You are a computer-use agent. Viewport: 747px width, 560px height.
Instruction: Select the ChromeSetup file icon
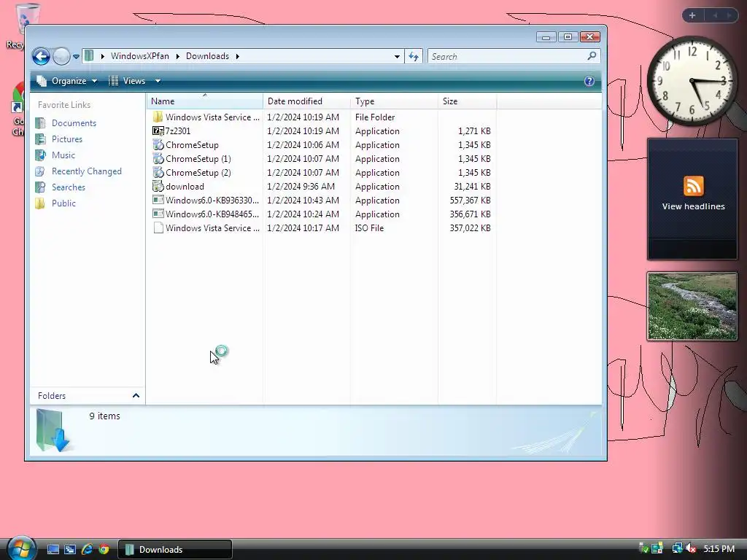click(158, 145)
